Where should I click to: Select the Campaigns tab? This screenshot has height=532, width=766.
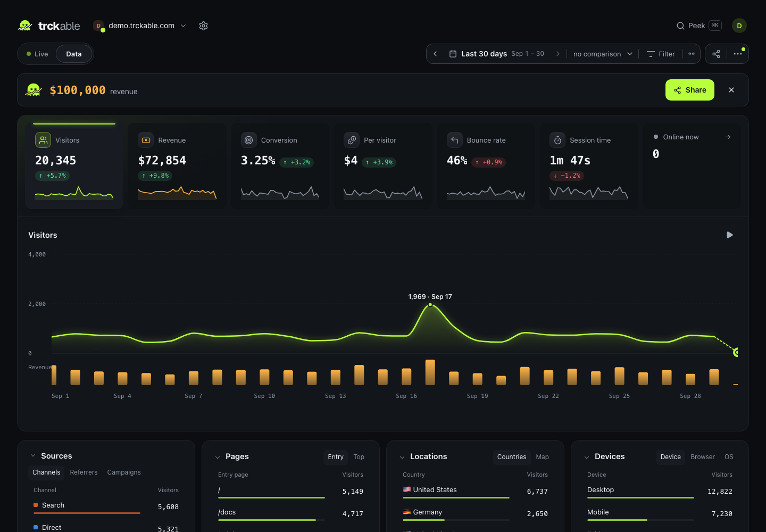[x=124, y=472]
